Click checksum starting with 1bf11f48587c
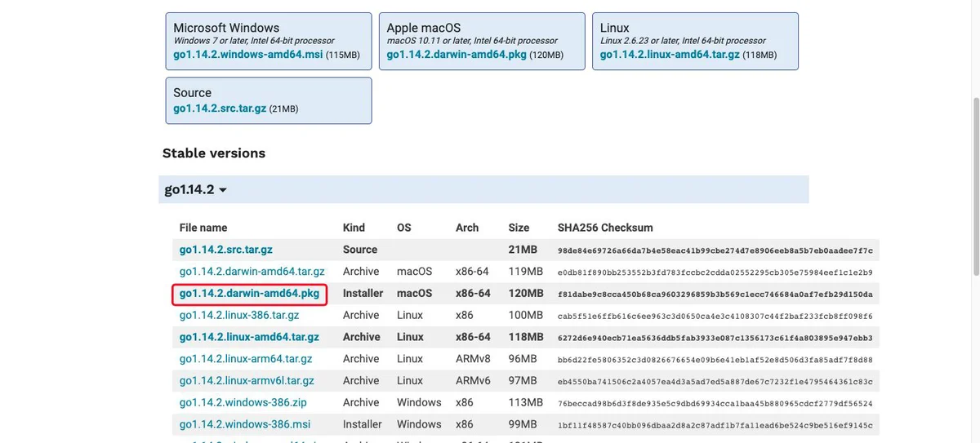Image resolution: width=980 pixels, height=443 pixels. click(x=715, y=426)
